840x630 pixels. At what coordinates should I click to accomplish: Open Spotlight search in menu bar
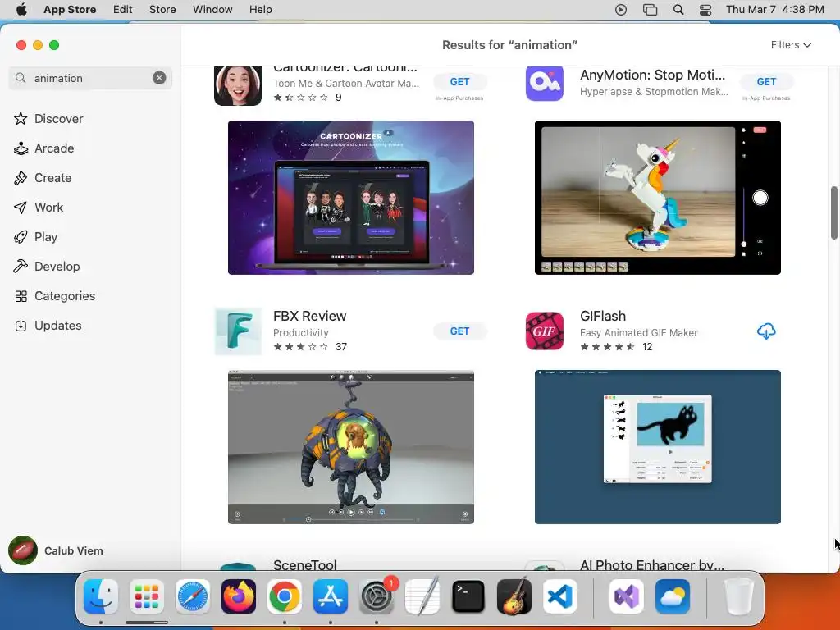(x=678, y=10)
